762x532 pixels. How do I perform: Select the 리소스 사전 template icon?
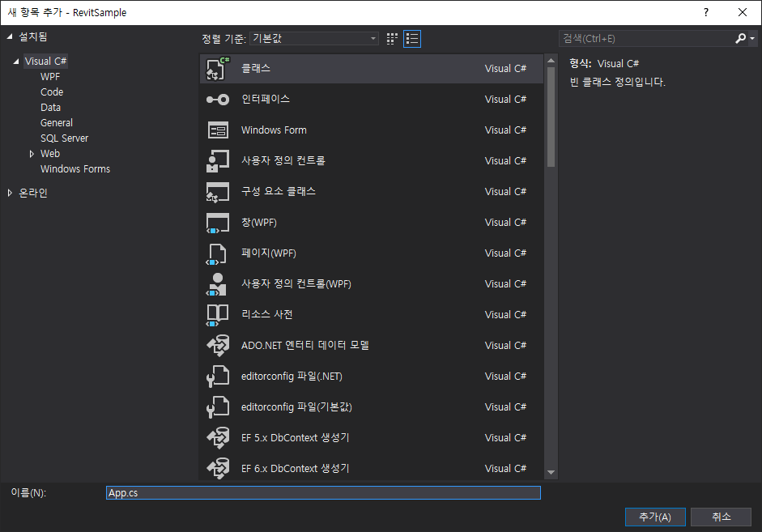217,315
